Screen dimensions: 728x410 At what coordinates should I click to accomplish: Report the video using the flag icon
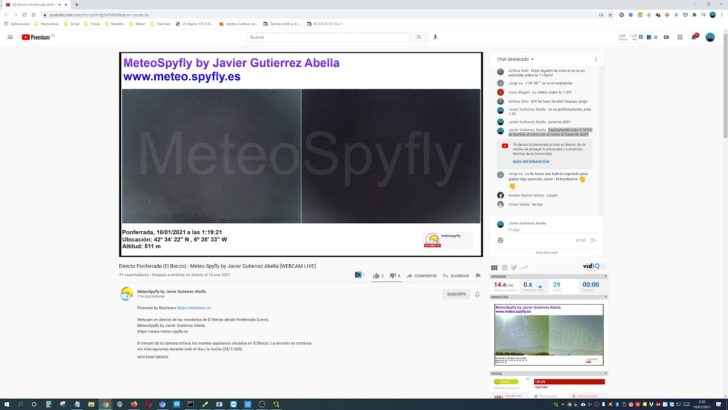pyautogui.click(x=478, y=275)
